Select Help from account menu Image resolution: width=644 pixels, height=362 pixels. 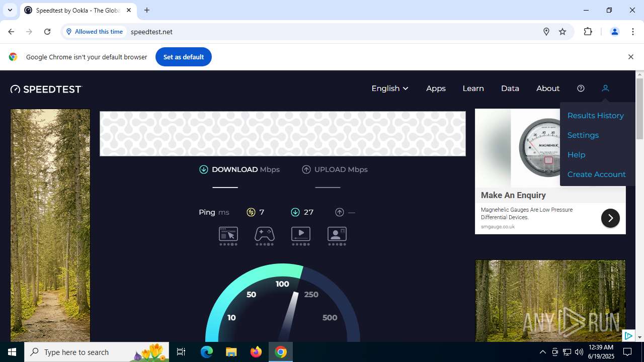coord(576,155)
